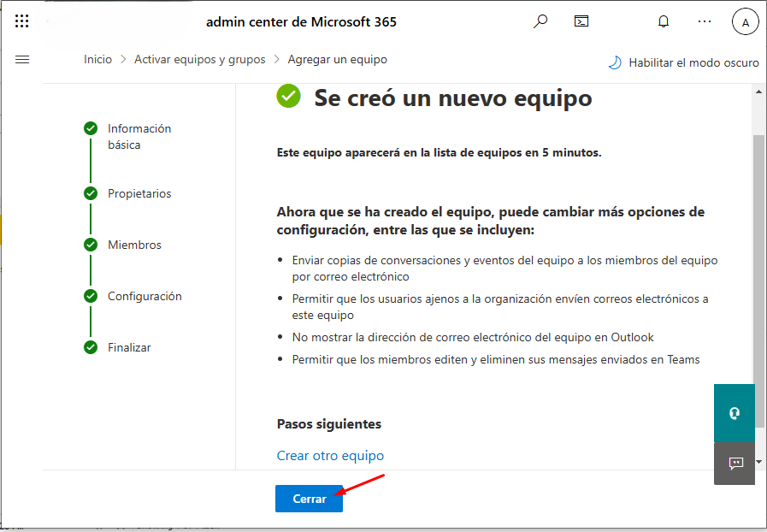Image resolution: width=767 pixels, height=532 pixels.
Task: Click the Cerrar button
Action: click(310, 499)
